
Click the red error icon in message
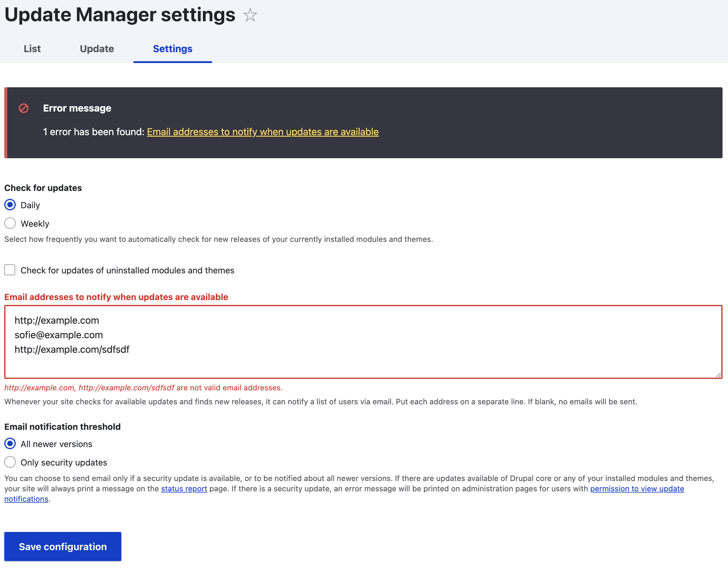[24, 108]
